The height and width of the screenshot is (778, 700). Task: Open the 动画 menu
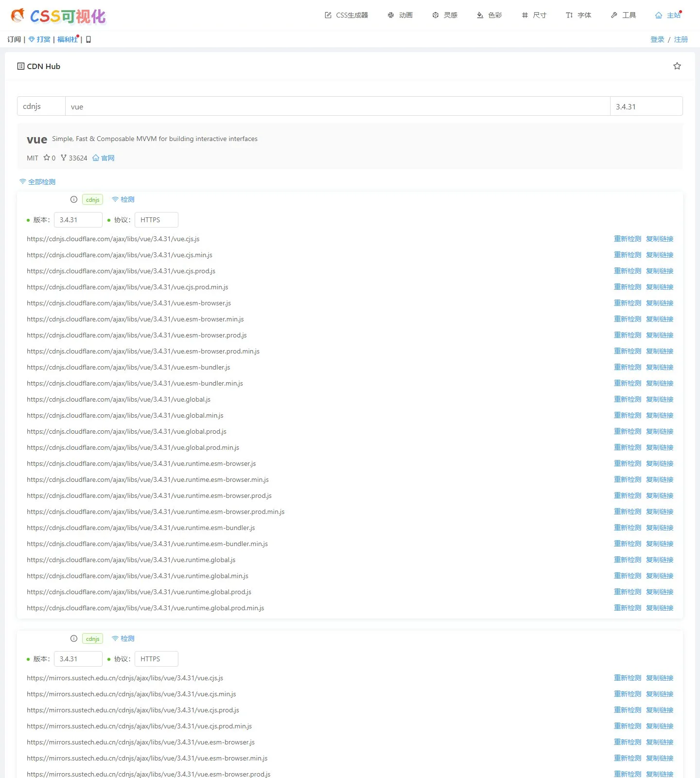(400, 15)
